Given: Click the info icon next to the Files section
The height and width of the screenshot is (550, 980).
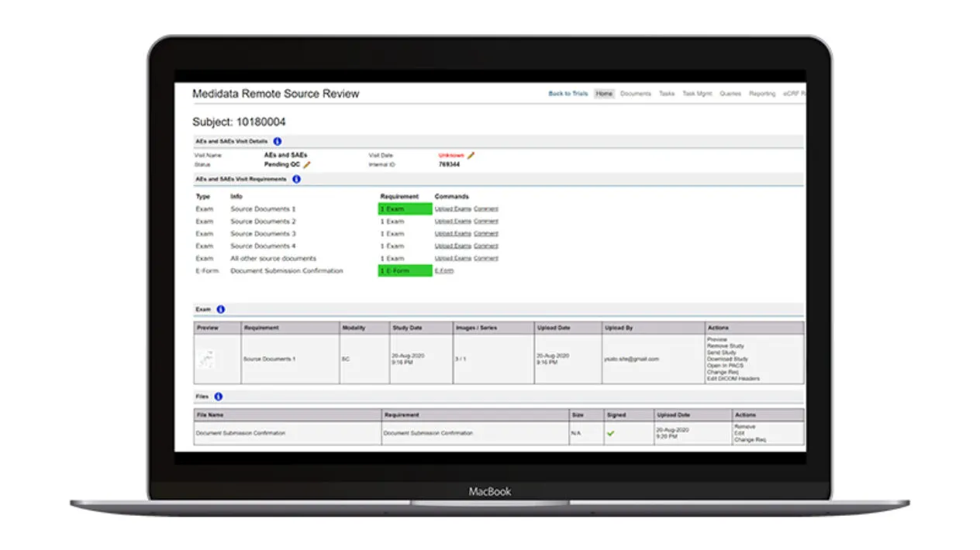Looking at the screenshot, I should pyautogui.click(x=219, y=396).
